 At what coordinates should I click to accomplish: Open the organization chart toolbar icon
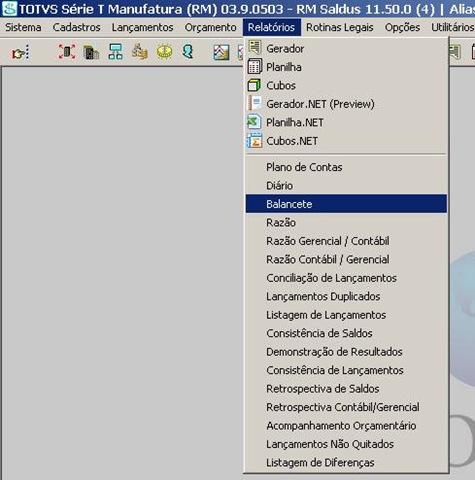(x=116, y=52)
